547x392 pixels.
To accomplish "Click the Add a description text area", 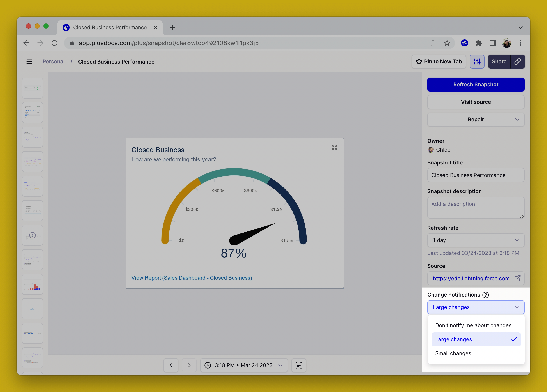I will [476, 208].
